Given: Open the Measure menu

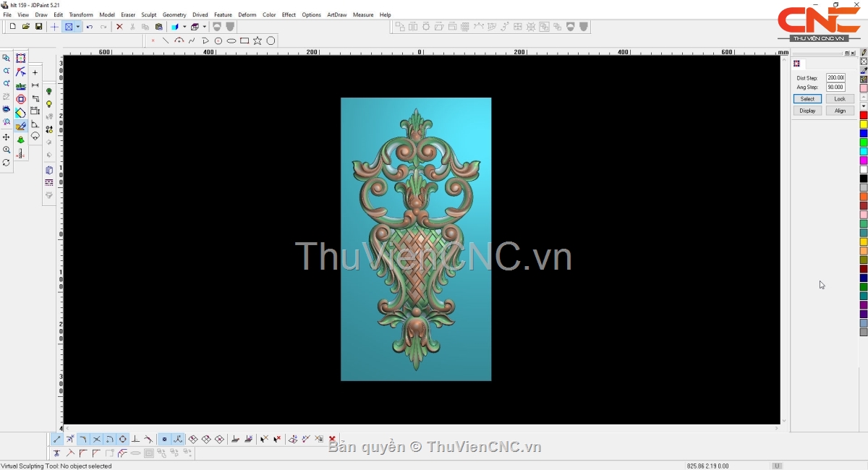Looking at the screenshot, I should click(x=363, y=14).
